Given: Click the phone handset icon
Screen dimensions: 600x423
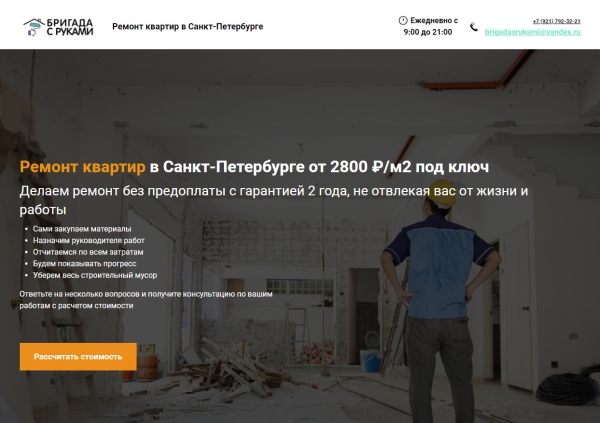Looking at the screenshot, I should 474,27.
